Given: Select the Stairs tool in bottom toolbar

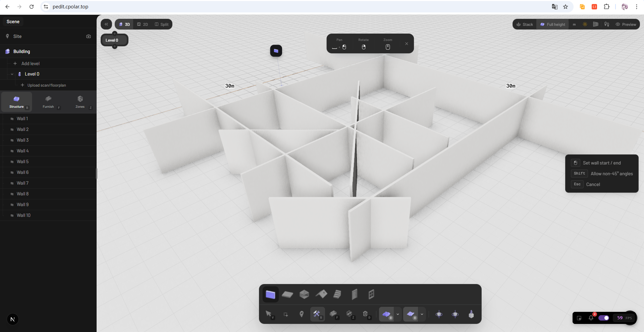Looking at the screenshot, I should pyautogui.click(x=337, y=294).
